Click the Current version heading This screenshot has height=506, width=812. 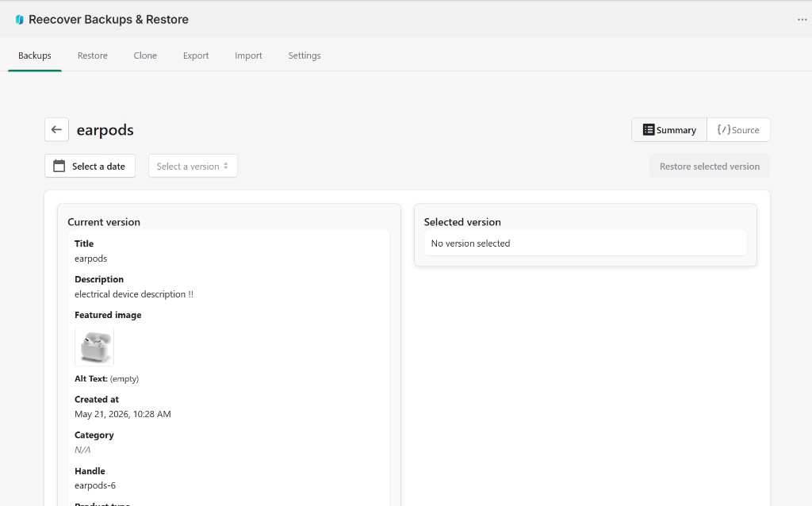click(x=104, y=221)
